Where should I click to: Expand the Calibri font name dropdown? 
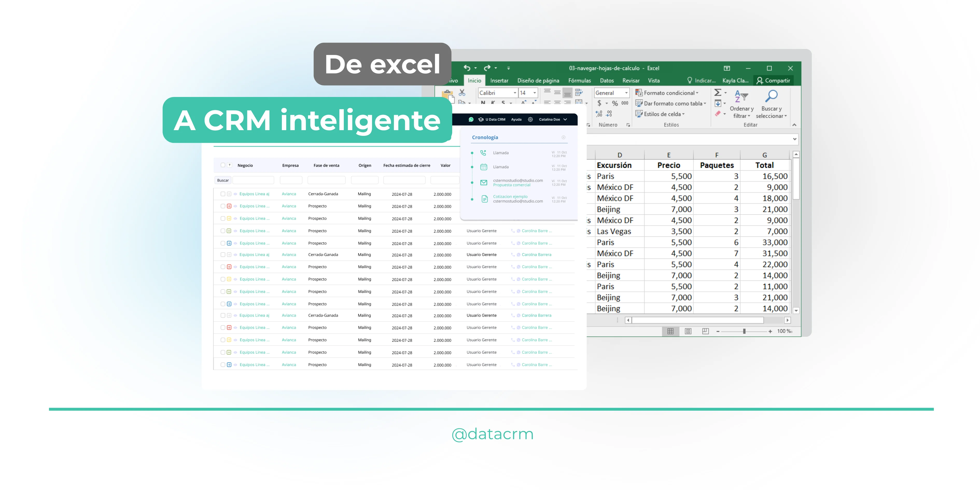[x=515, y=93]
